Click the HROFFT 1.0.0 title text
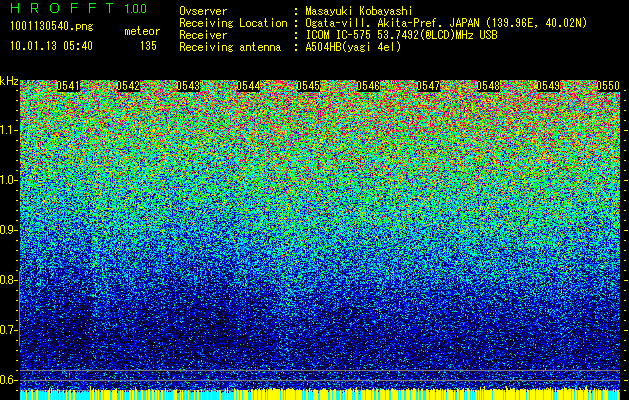The width and height of the screenshot is (629, 400). click(x=78, y=8)
